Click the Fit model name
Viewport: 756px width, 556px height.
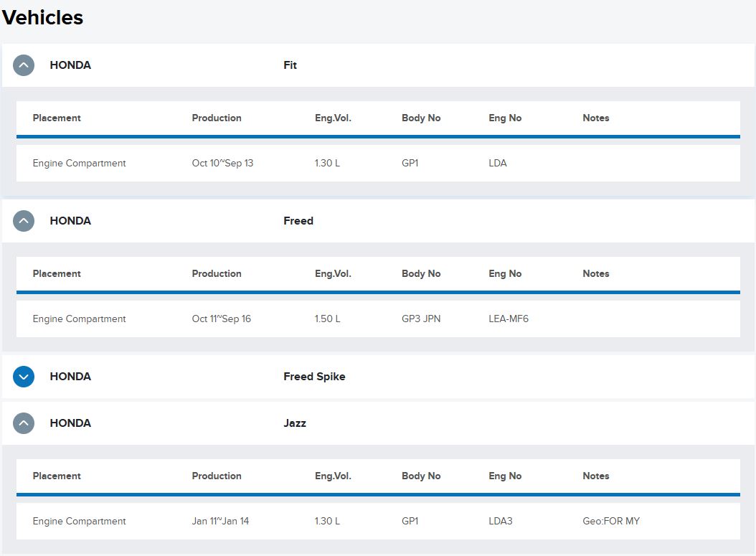pyautogui.click(x=290, y=65)
